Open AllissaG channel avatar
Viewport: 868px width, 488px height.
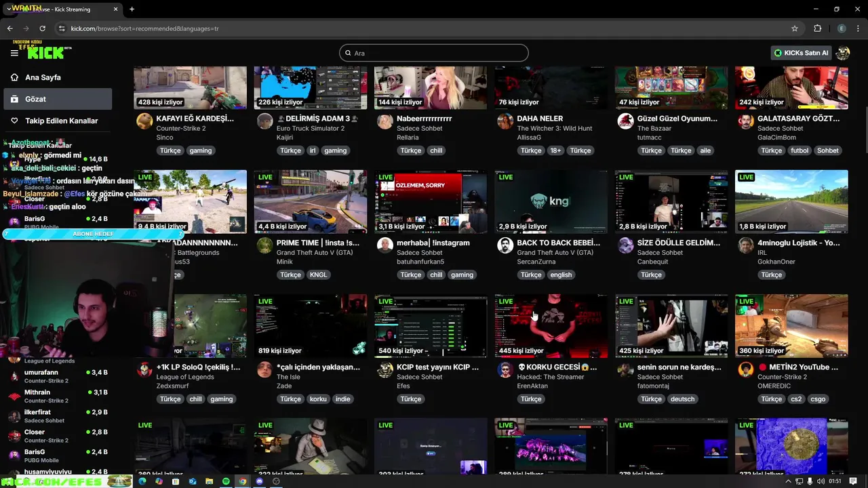[505, 121]
